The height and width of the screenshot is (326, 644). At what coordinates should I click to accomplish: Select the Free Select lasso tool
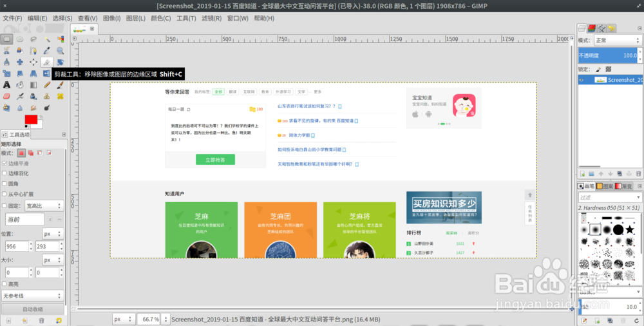point(33,39)
